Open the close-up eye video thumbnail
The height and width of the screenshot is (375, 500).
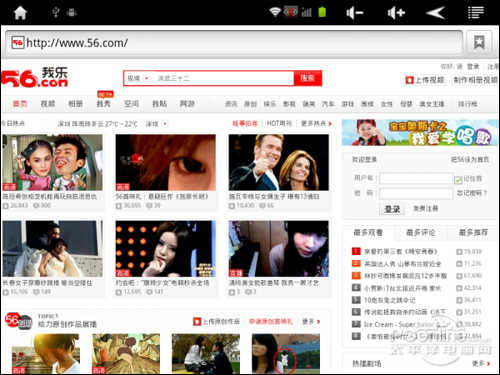coord(165,162)
